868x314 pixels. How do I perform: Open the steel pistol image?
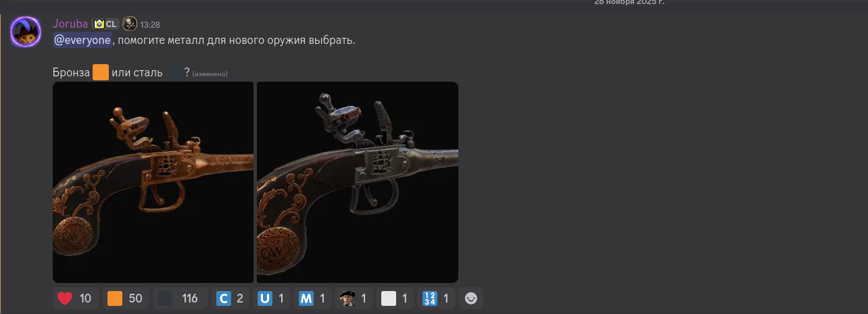click(358, 182)
